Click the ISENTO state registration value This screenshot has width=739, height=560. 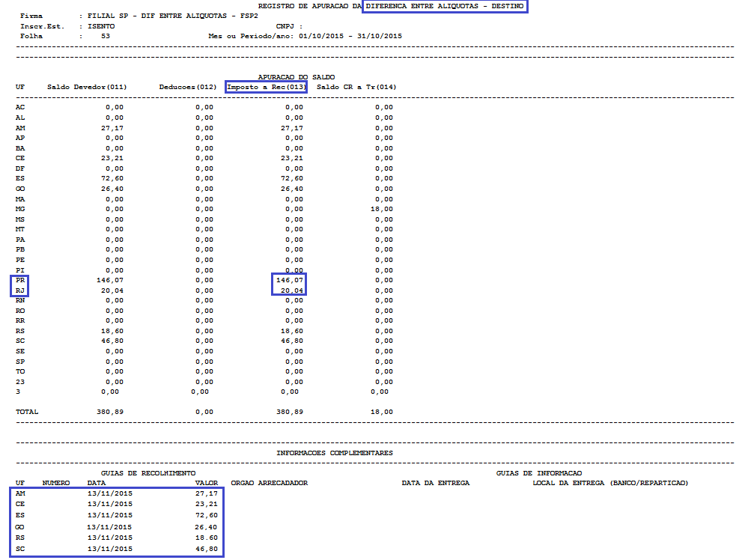101,26
